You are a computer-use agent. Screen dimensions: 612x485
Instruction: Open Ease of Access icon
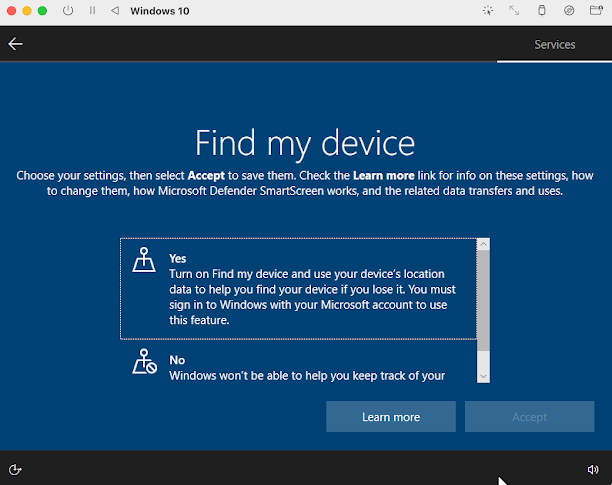pos(15,469)
